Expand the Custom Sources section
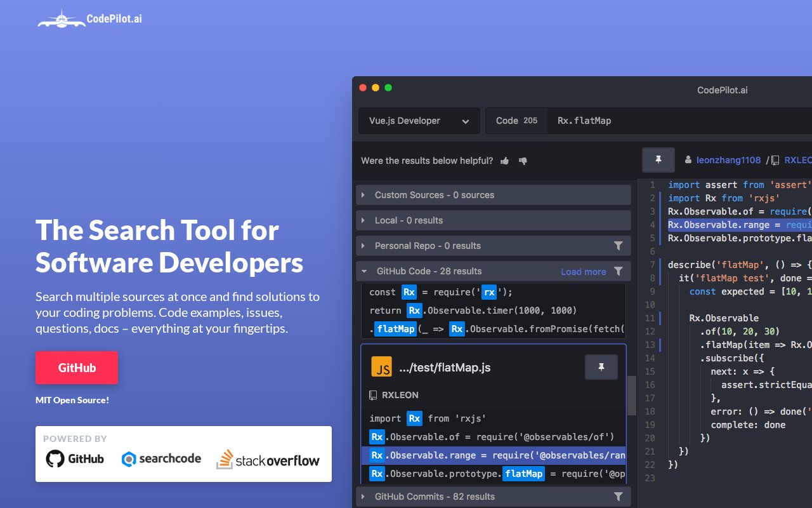 click(494, 195)
